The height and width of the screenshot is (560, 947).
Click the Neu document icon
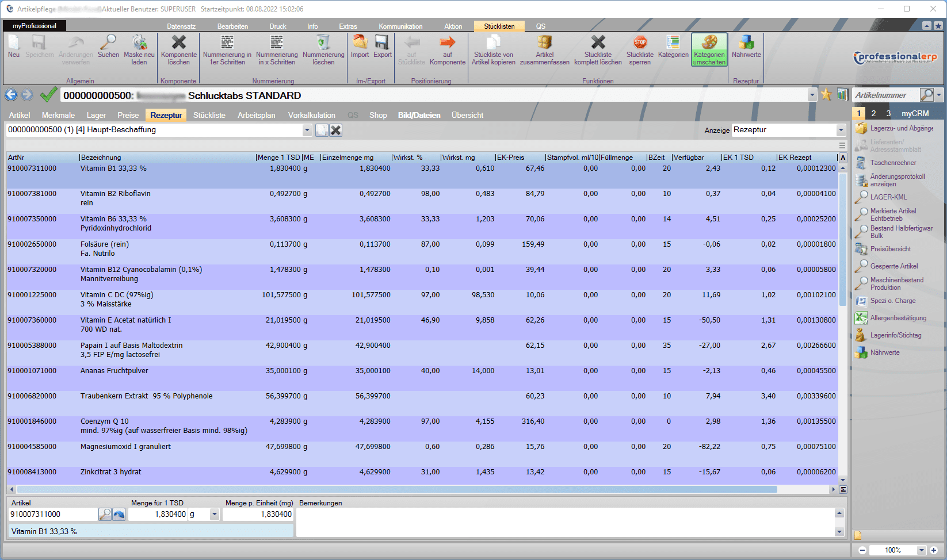[x=14, y=43]
